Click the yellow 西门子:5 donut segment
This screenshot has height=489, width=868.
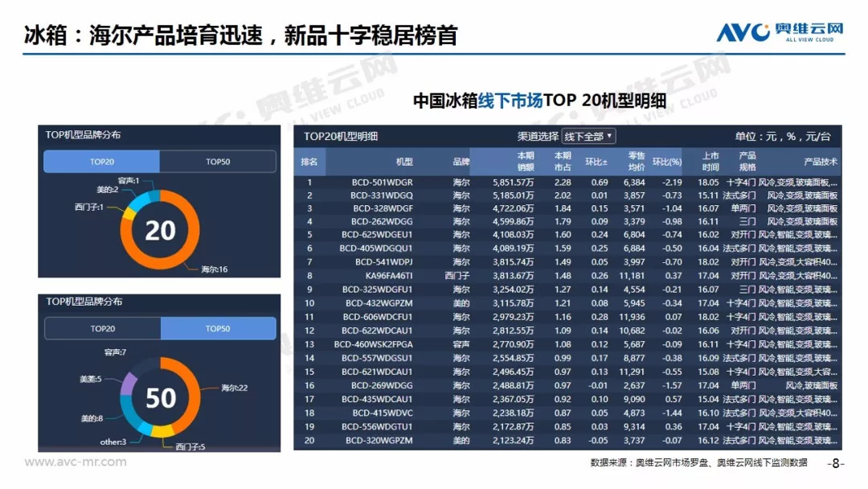pyautogui.click(x=162, y=431)
